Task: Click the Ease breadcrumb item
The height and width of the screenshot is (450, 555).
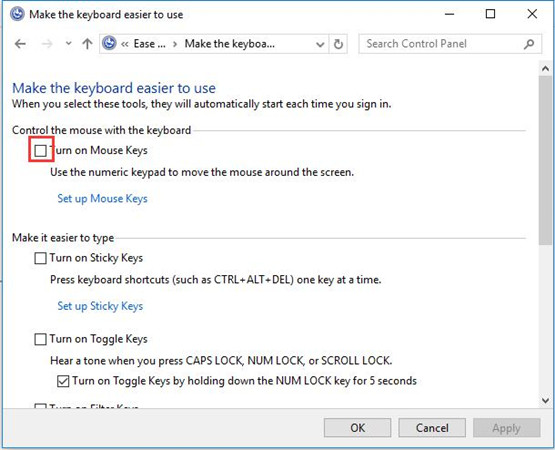Action: 149,44
